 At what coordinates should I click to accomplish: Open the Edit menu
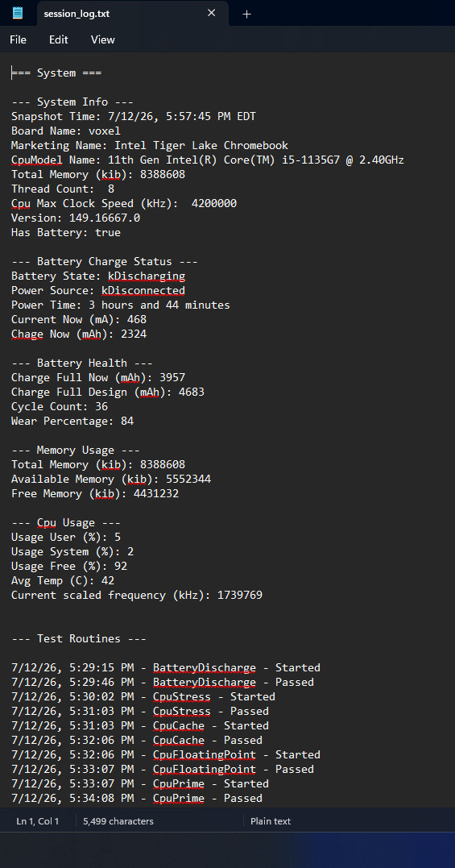pyautogui.click(x=59, y=39)
